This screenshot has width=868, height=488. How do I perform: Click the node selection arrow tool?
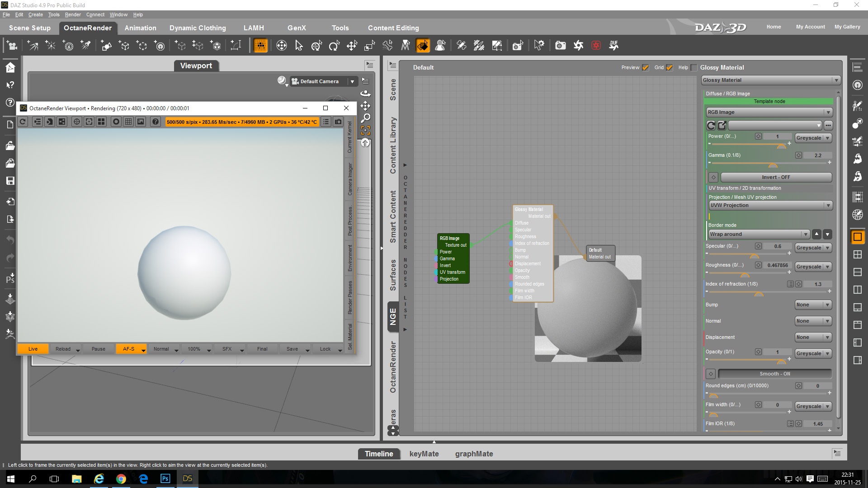point(299,45)
